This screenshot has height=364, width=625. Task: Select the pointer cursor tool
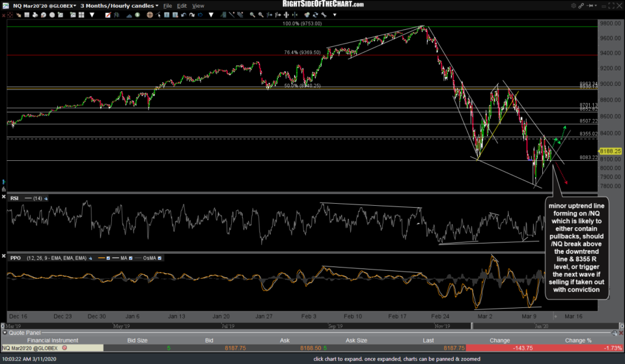click(158, 15)
